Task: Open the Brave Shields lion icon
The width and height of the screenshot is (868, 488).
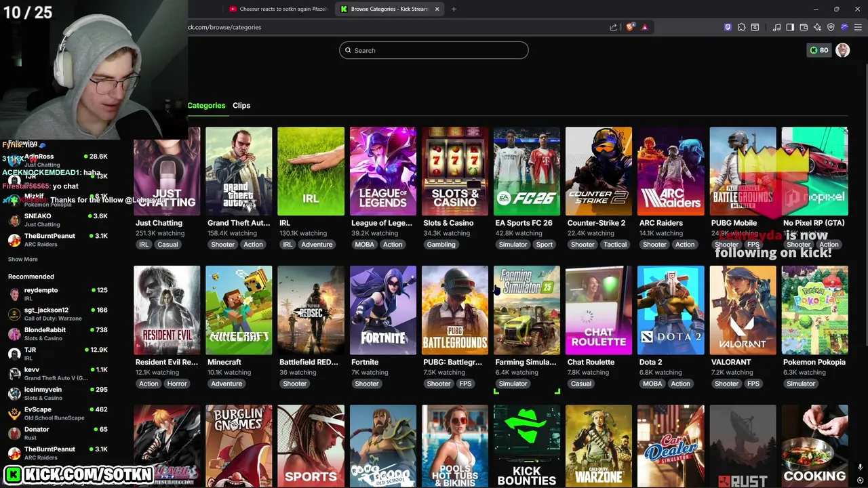Action: tap(630, 27)
